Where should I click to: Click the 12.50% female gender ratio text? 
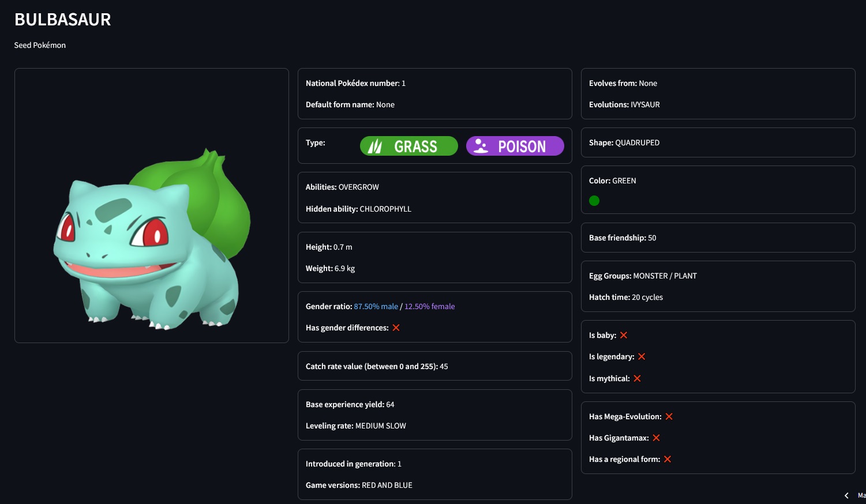[429, 306]
